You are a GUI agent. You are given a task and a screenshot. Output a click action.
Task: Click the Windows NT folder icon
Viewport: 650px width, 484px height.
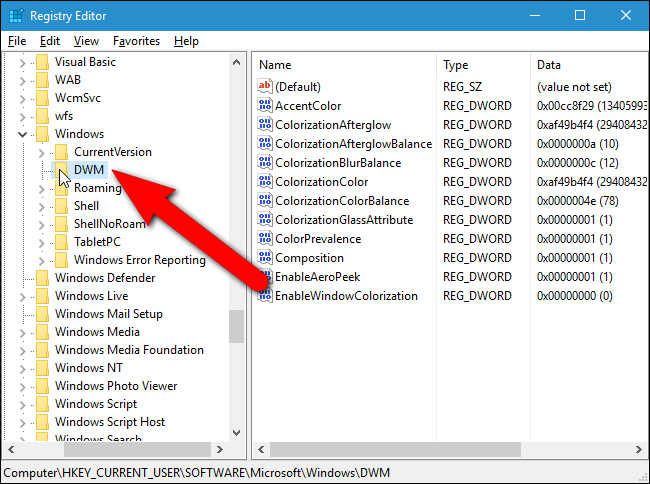coord(42,368)
